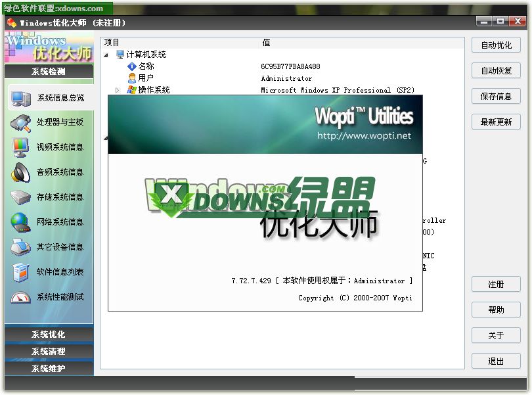Click the 计算机系统 computer icon
Image resolution: width=532 pixels, height=395 pixels.
point(120,55)
